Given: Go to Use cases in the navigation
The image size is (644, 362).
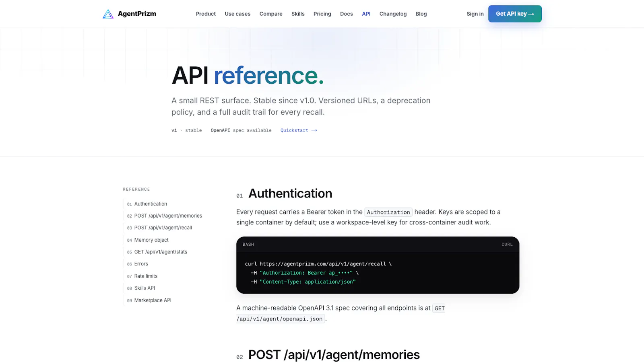Looking at the screenshot, I should [x=237, y=14].
